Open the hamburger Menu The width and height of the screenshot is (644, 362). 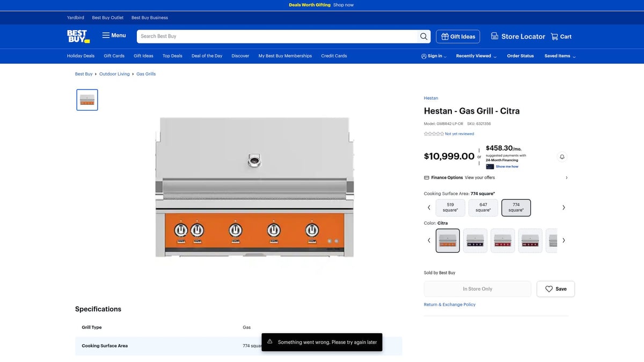pos(114,35)
